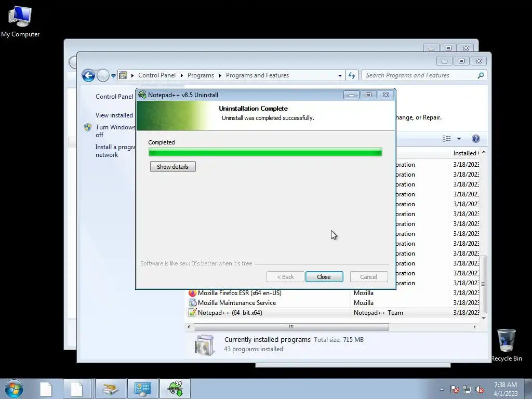Open My Computer desktop icon

(x=20, y=21)
